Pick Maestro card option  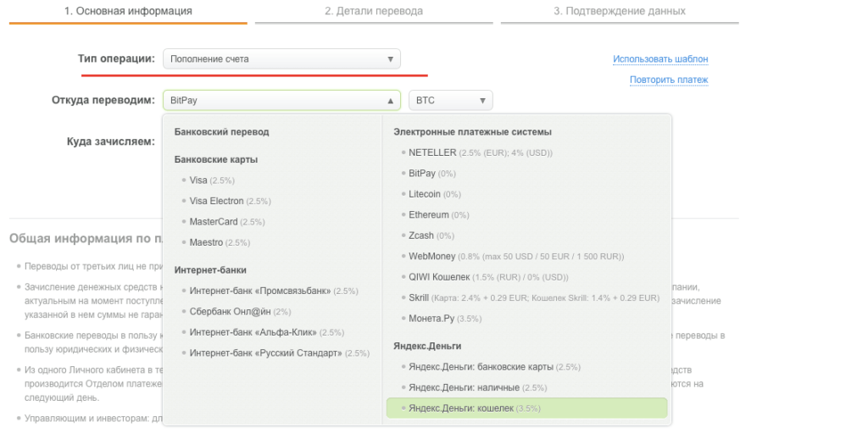point(206,242)
